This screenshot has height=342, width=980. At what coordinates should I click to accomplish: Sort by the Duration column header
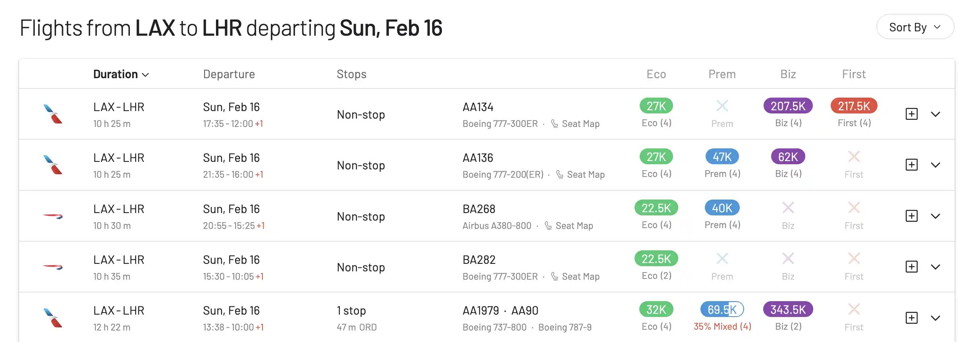coord(121,74)
